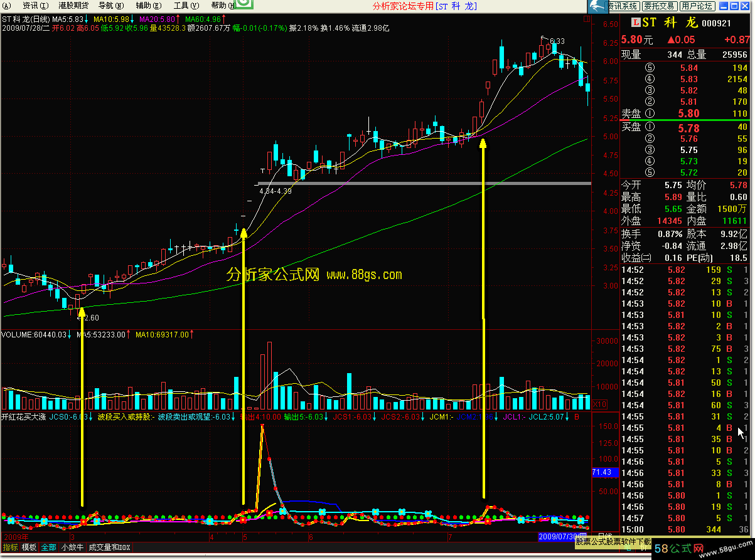This screenshot has width=755, height=560.
Task: Click the sell-5 price 5.84 row
Action: pyautogui.click(x=686, y=68)
